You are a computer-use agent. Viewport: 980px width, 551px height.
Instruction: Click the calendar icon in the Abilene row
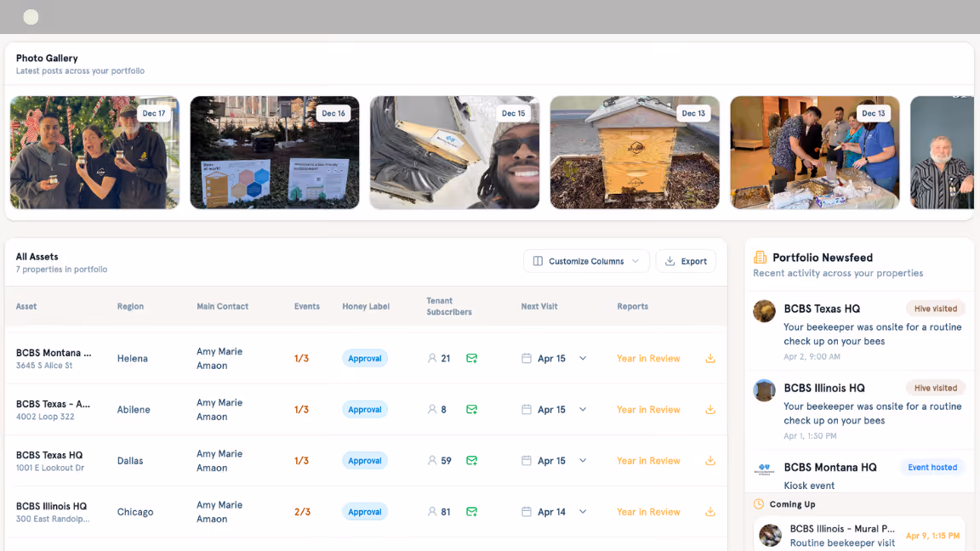(527, 410)
